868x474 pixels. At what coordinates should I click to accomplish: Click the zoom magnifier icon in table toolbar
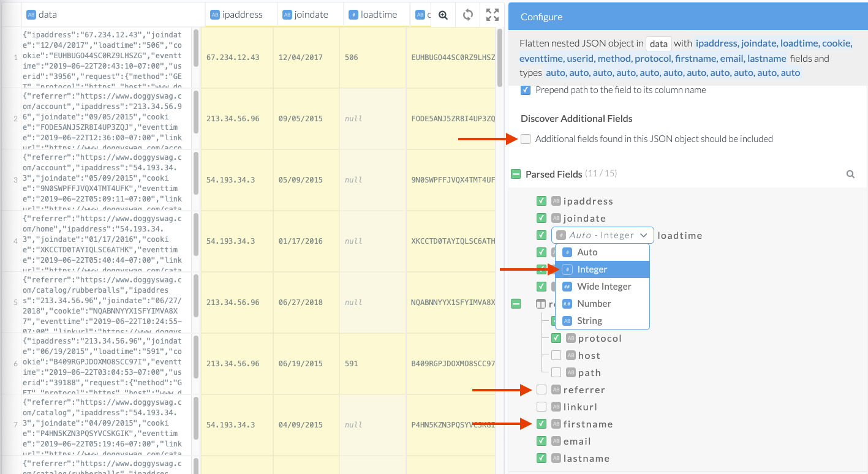443,15
